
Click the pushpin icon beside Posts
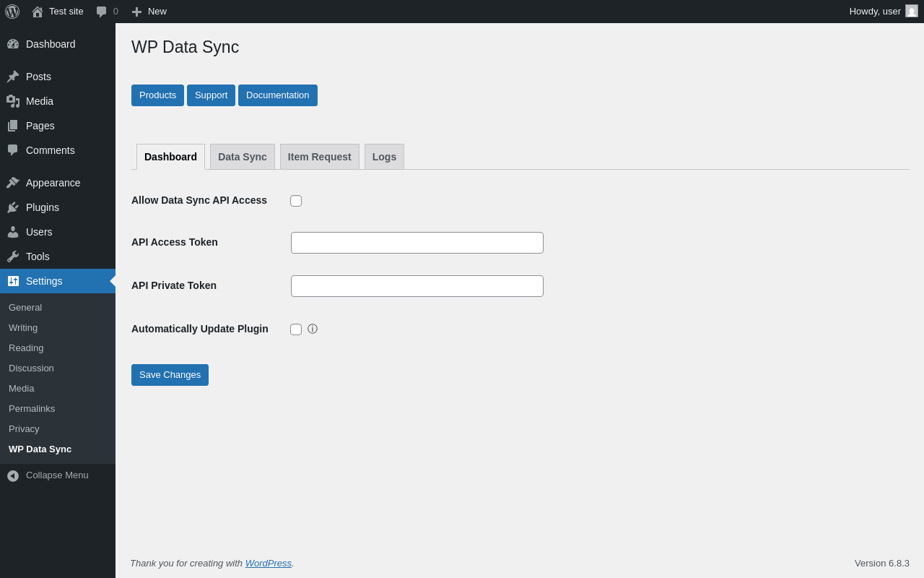pos(13,77)
